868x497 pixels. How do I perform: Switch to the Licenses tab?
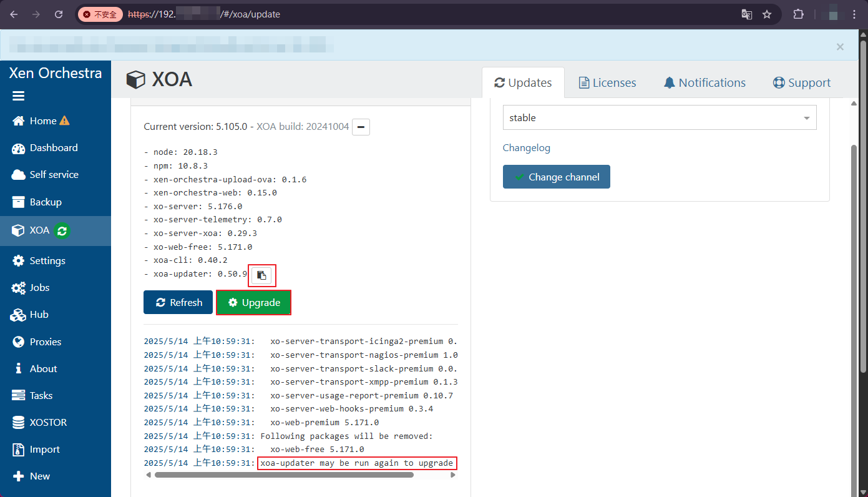click(607, 83)
